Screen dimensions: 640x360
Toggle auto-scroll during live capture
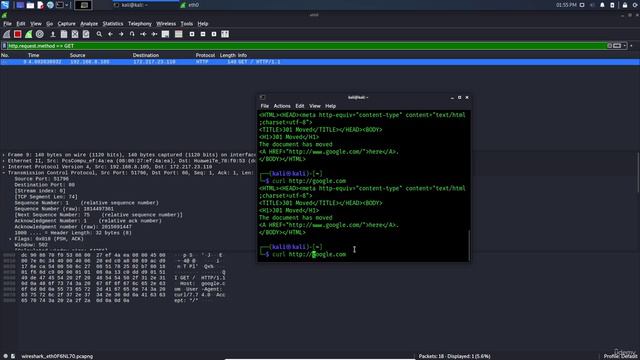[x=165, y=34]
